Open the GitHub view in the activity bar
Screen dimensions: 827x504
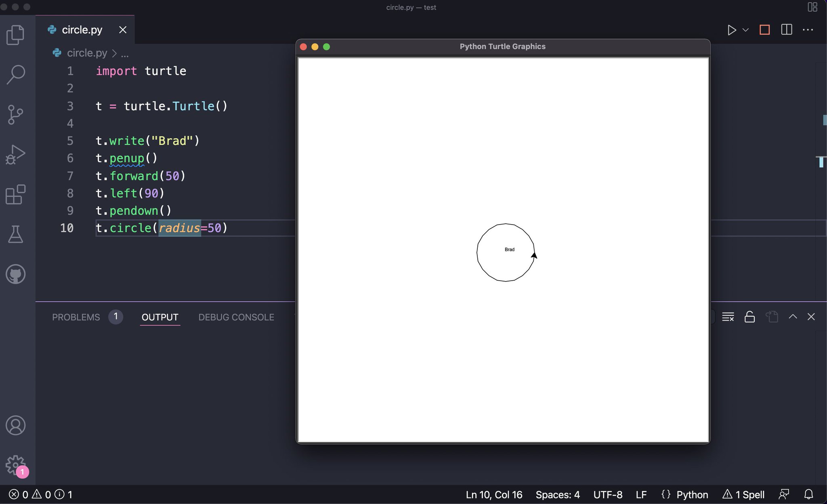click(16, 274)
